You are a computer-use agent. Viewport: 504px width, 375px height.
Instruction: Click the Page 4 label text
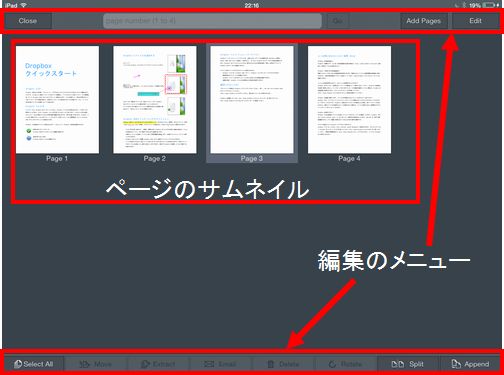(x=349, y=158)
